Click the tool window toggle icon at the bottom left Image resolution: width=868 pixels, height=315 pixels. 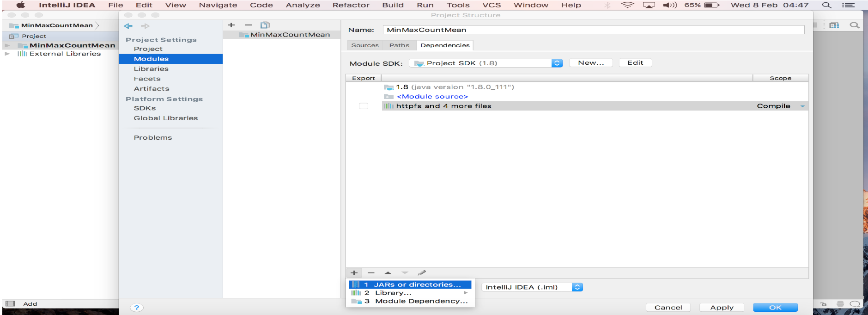(10, 304)
